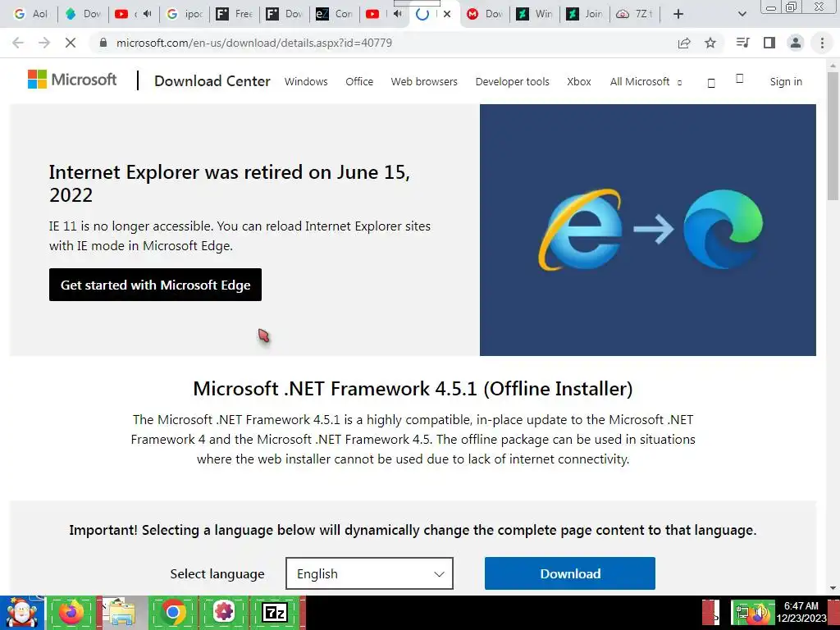Open a new browser tab
The height and width of the screenshot is (630, 840).
pyautogui.click(x=678, y=14)
